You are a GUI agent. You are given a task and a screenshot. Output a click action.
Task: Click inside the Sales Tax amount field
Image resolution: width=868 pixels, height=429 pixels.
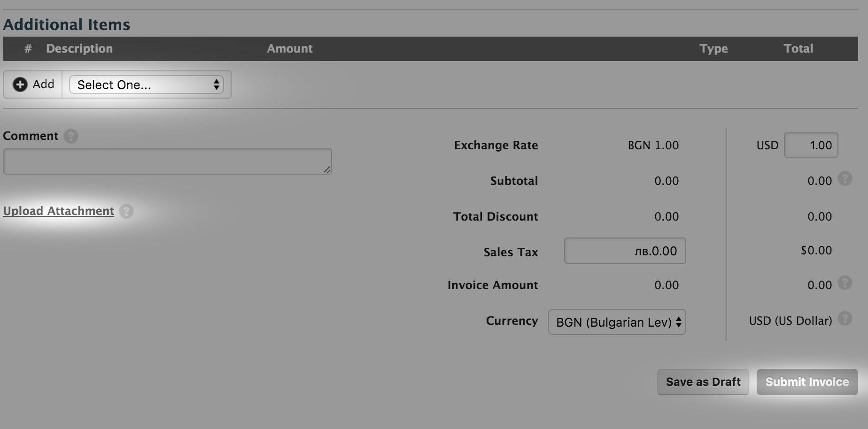[625, 251]
